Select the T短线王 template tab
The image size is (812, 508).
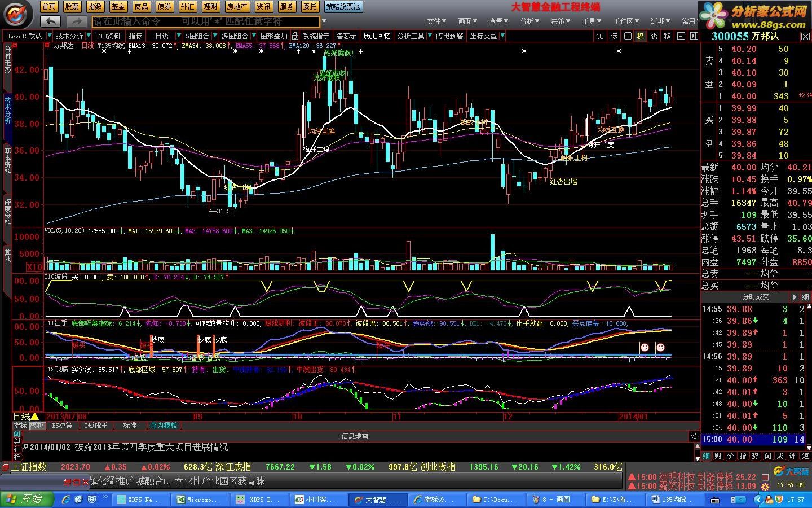point(96,426)
